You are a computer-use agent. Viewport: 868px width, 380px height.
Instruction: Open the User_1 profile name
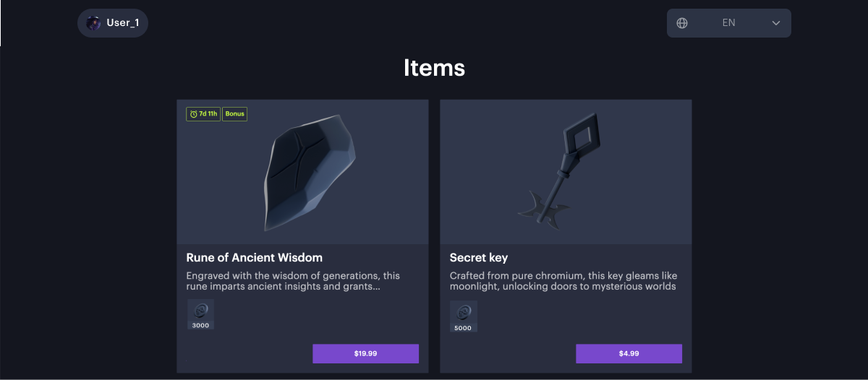click(122, 23)
